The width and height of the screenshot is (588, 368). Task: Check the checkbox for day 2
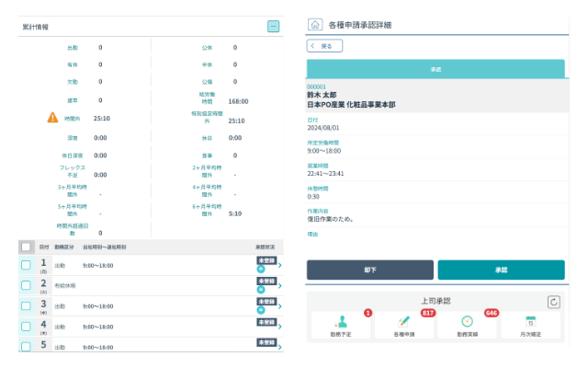(x=26, y=285)
